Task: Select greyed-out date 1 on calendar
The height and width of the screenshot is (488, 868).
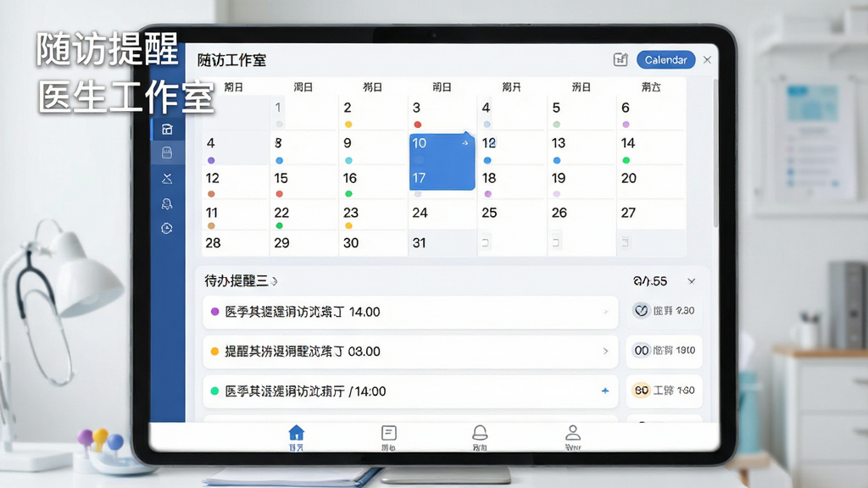Action: [303, 113]
